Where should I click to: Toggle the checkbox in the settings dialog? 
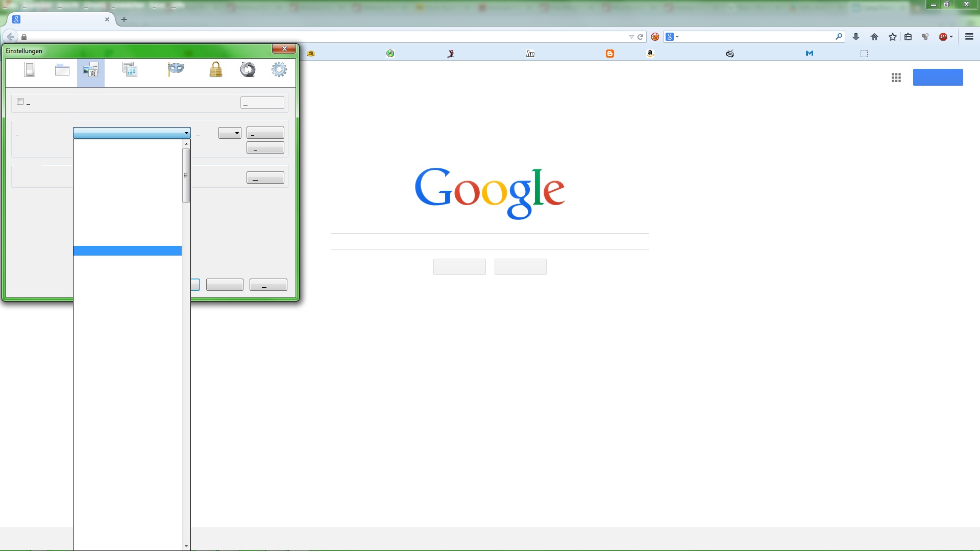[20, 102]
